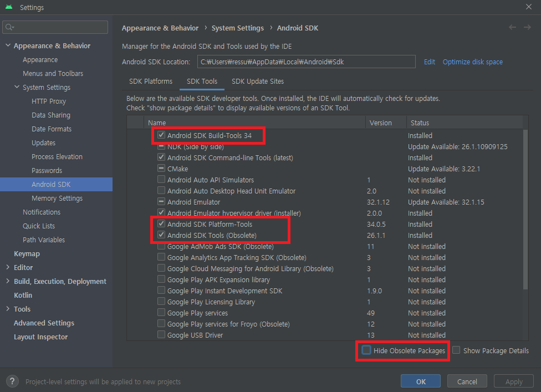The width and height of the screenshot is (541, 392).
Task: Select Quick Lists item
Action: (x=39, y=226)
